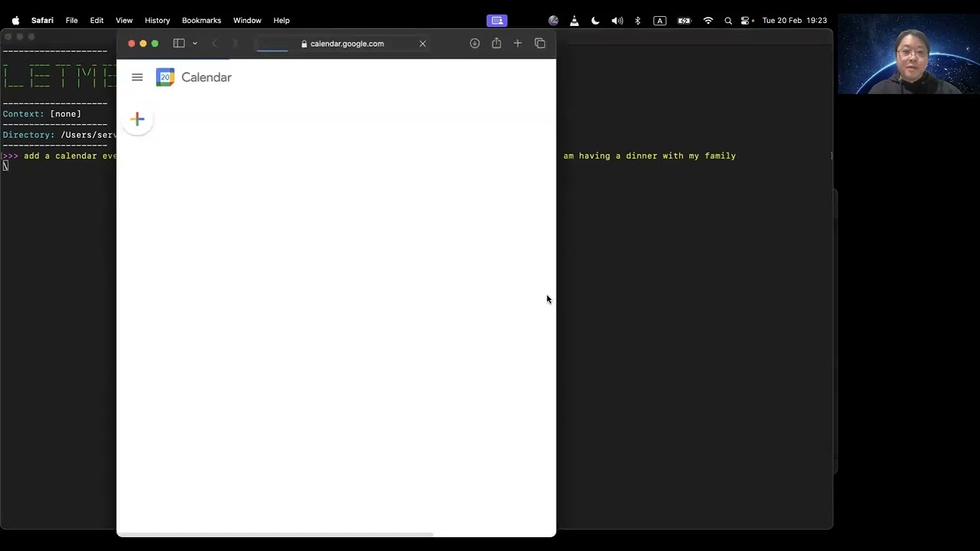Image resolution: width=980 pixels, height=551 pixels.
Task: Open the Help menu
Action: (282, 21)
